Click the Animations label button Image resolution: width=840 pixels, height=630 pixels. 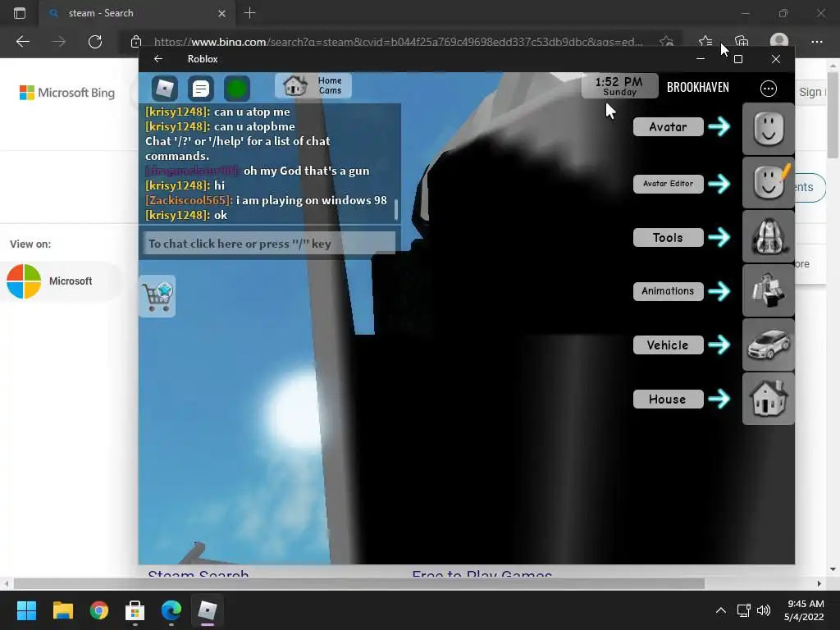tap(668, 291)
